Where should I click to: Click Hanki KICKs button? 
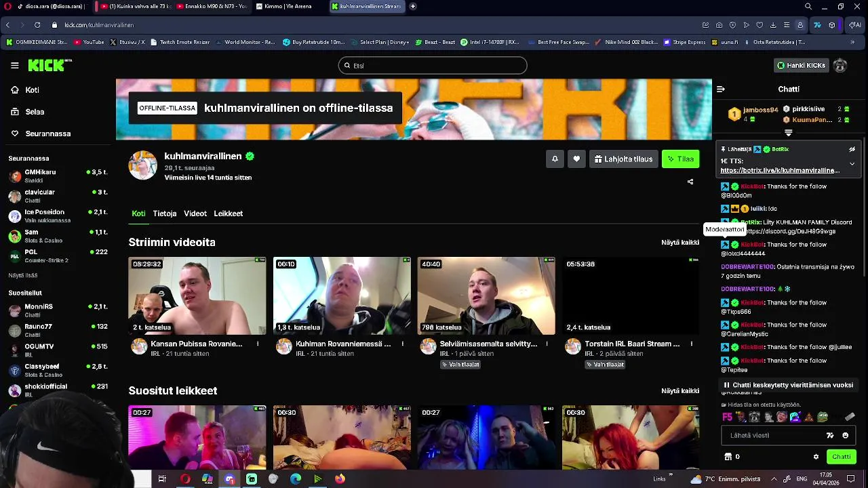coord(801,65)
